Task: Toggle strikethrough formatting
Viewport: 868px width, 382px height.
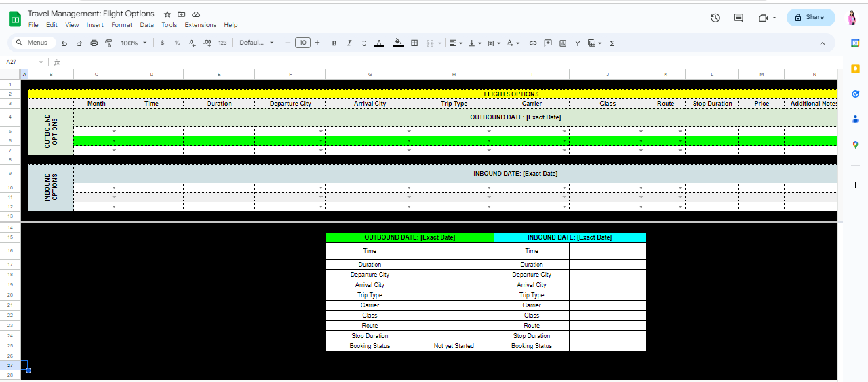Action: point(364,43)
